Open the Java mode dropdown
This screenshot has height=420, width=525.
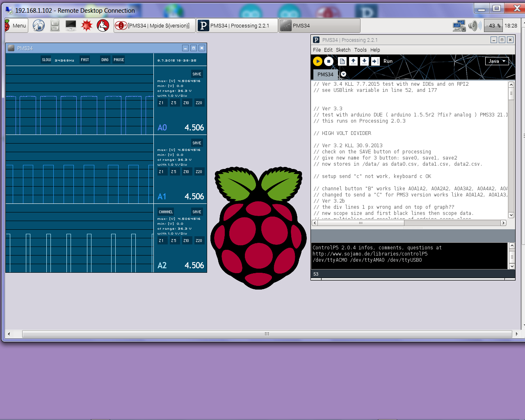(497, 61)
